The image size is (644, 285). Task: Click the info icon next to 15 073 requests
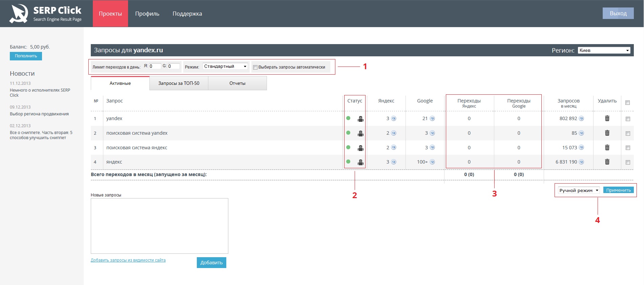tap(581, 148)
